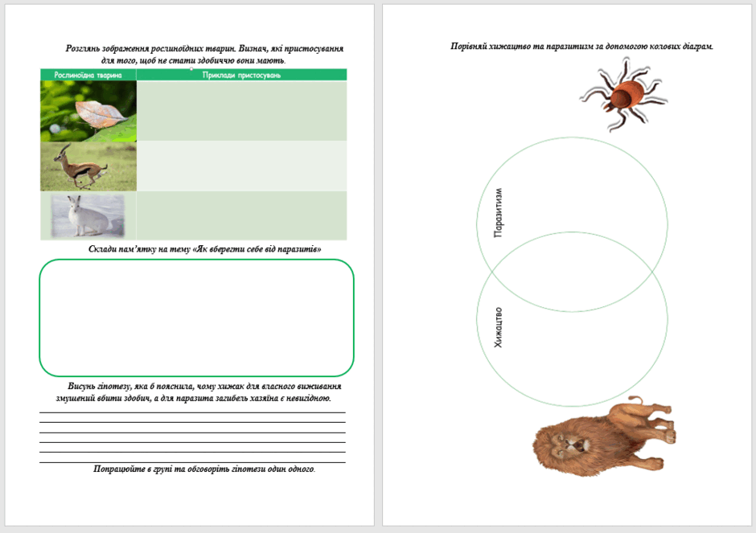Viewport: 756px width, 533px height.
Task: Select the tick illustration
Action: (623, 95)
